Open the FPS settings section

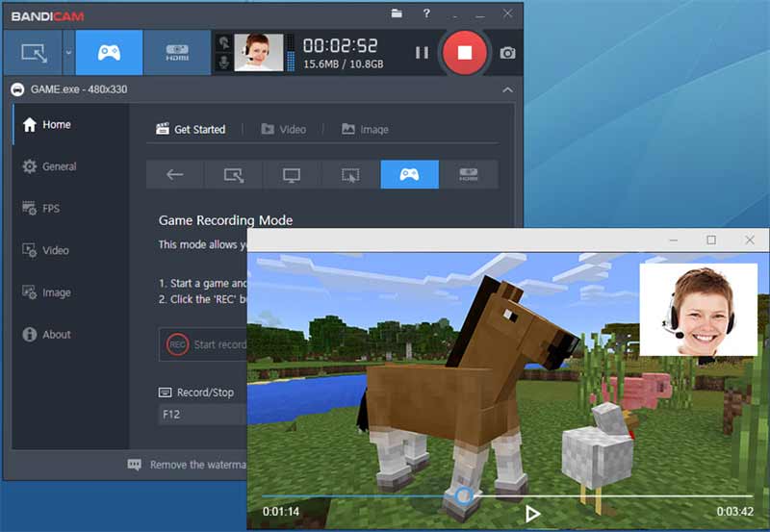point(70,209)
